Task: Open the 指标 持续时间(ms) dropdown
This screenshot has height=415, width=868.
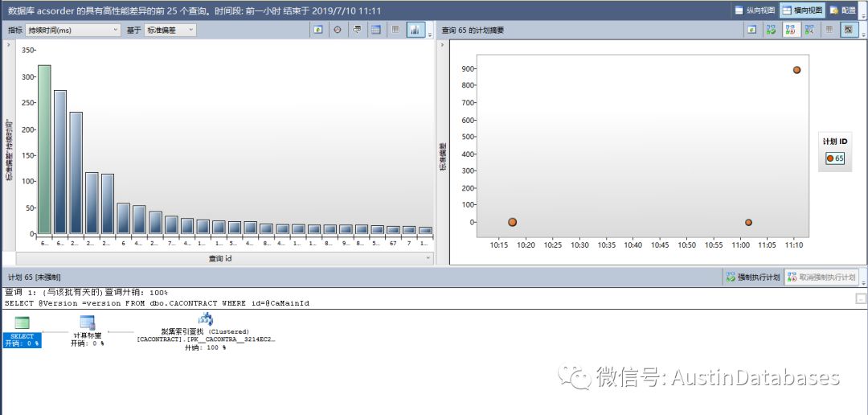Action: point(72,31)
